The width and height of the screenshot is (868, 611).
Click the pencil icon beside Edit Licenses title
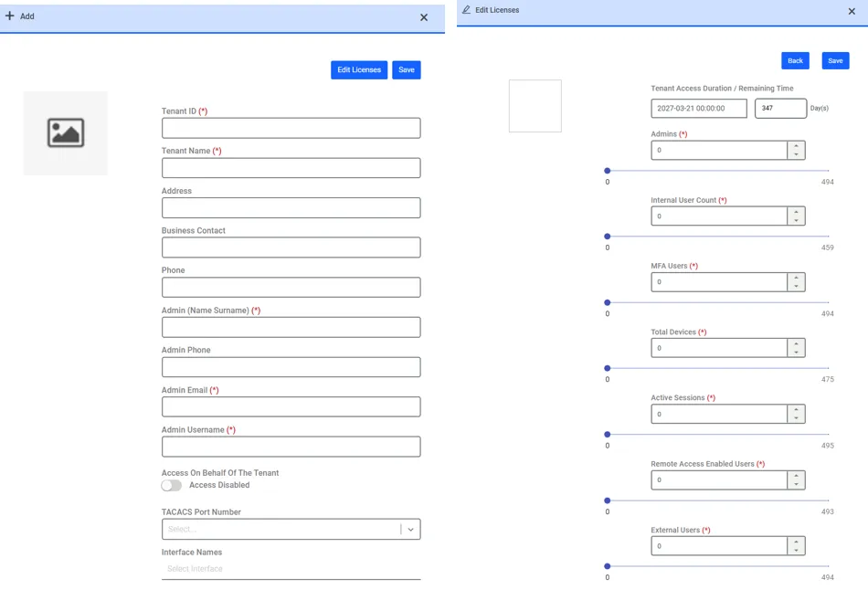click(466, 10)
